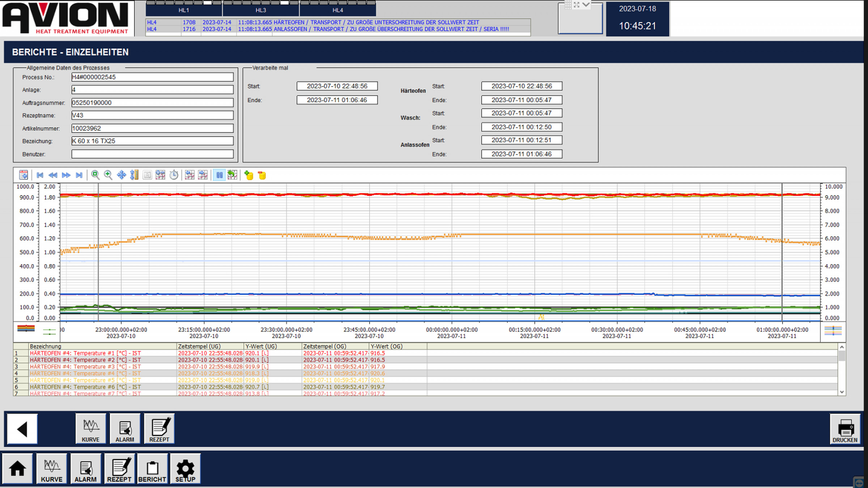
Task: Toggle the curve legend icon left of time axis
Action: coord(49,331)
